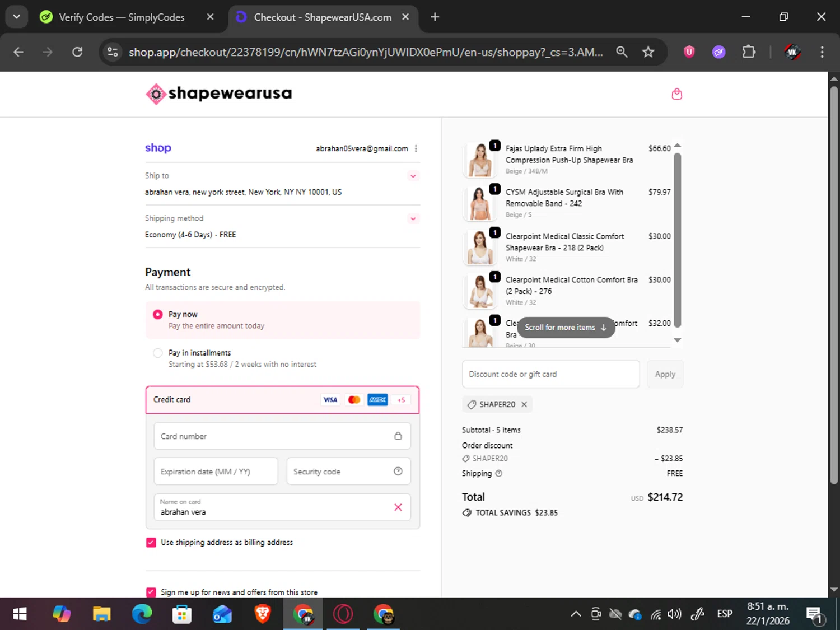Click the browser back arrow
This screenshot has height=630, width=840.
[x=18, y=52]
